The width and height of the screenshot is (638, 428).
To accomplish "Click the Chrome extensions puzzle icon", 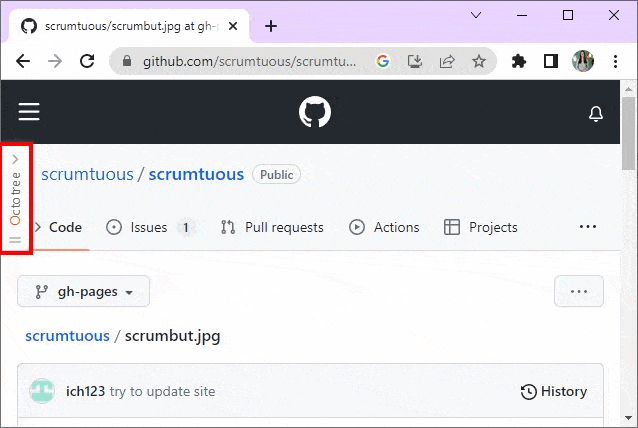I will pyautogui.click(x=518, y=61).
